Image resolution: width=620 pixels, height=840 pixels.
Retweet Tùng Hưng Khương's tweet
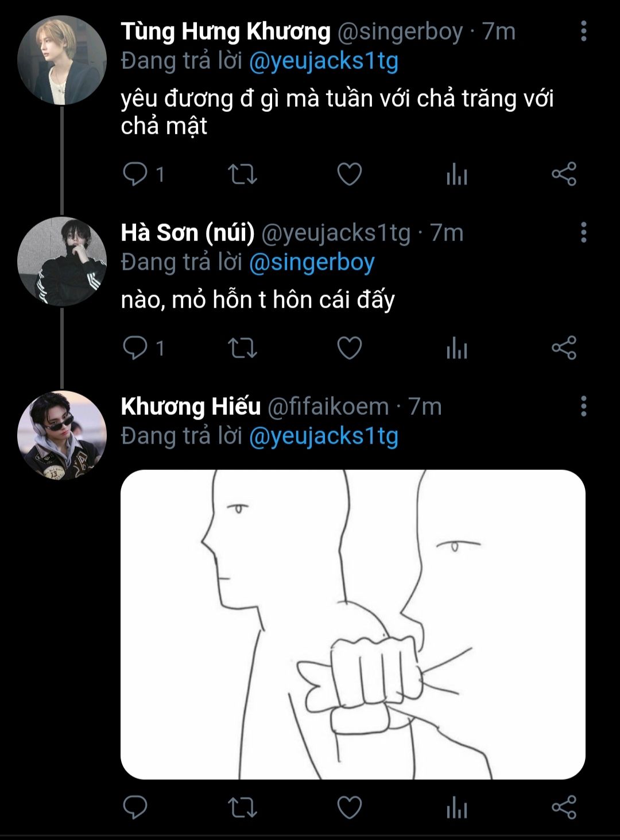point(242,174)
